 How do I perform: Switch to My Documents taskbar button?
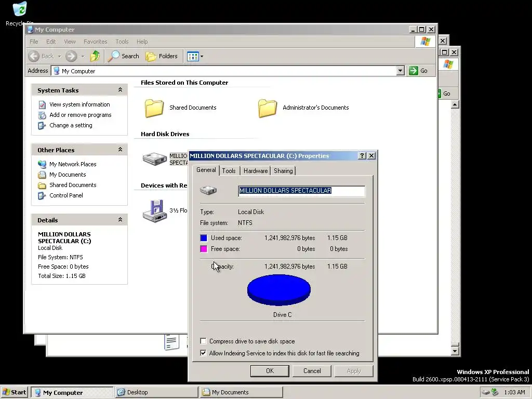241,392
